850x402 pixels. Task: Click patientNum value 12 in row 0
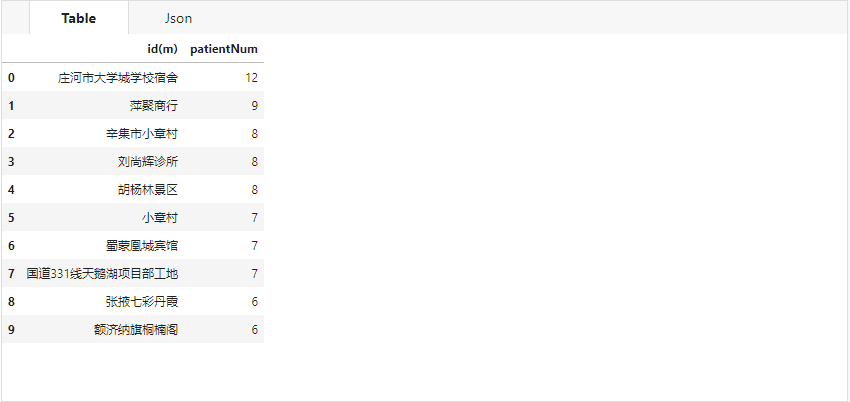251,77
